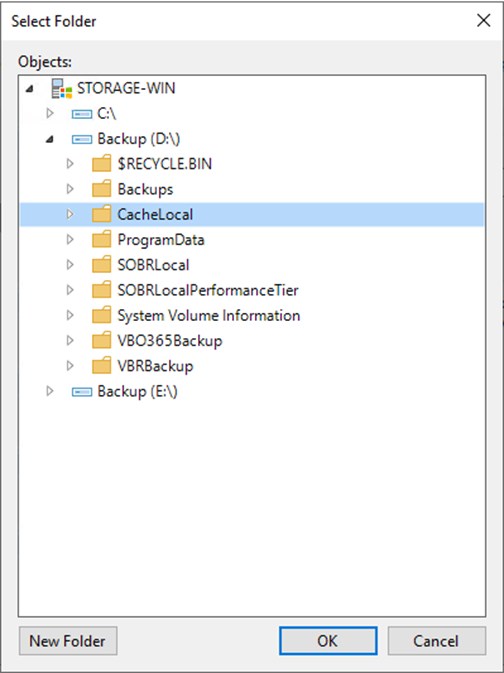
Task: Click the VBO365Backup folder icon
Action: pyautogui.click(x=102, y=341)
